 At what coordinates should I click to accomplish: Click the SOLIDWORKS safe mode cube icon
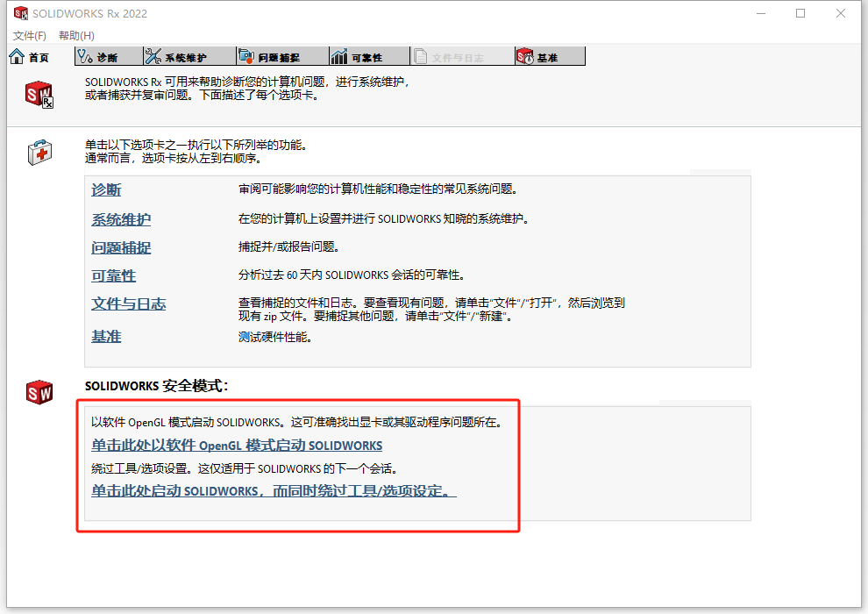(x=39, y=392)
